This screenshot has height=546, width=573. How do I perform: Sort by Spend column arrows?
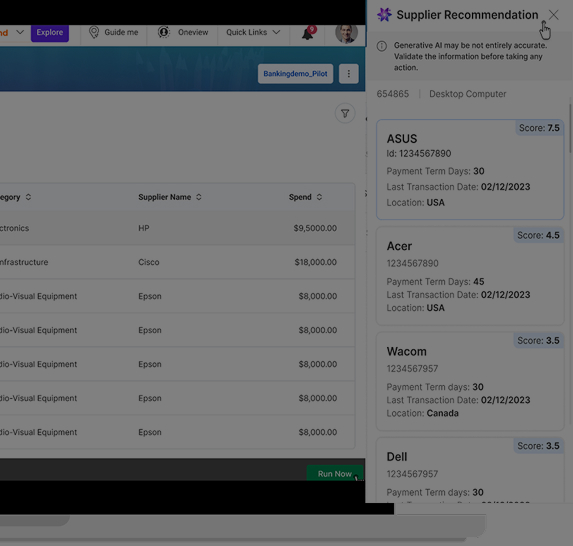319,197
